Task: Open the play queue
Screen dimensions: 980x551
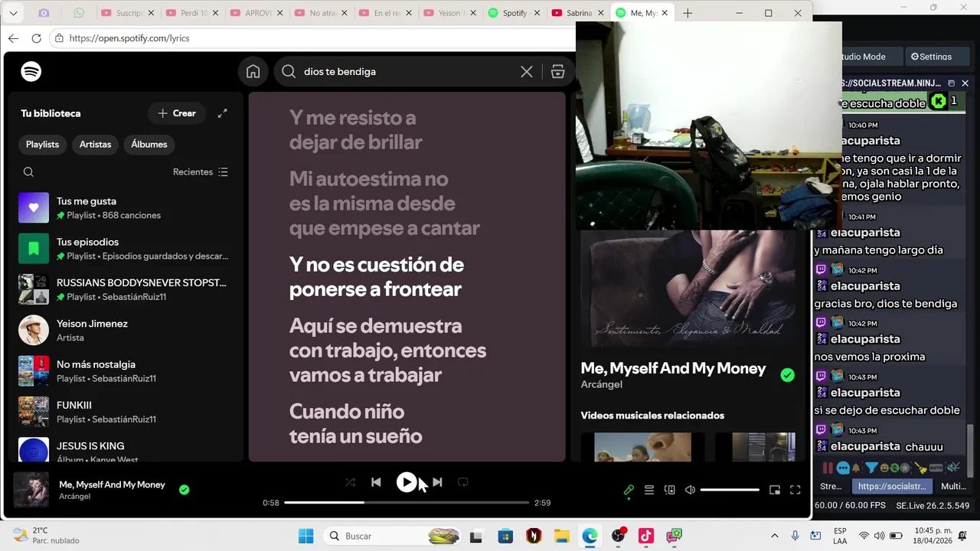Action: (649, 490)
